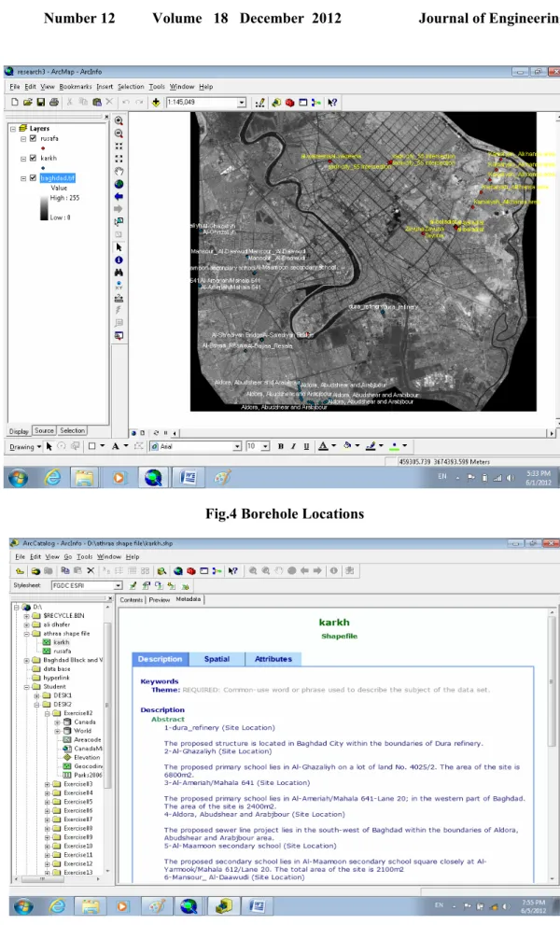Select the Zoom In tool in ArcMap tools bar
The width and height of the screenshot is (560, 925).
pos(119,120)
